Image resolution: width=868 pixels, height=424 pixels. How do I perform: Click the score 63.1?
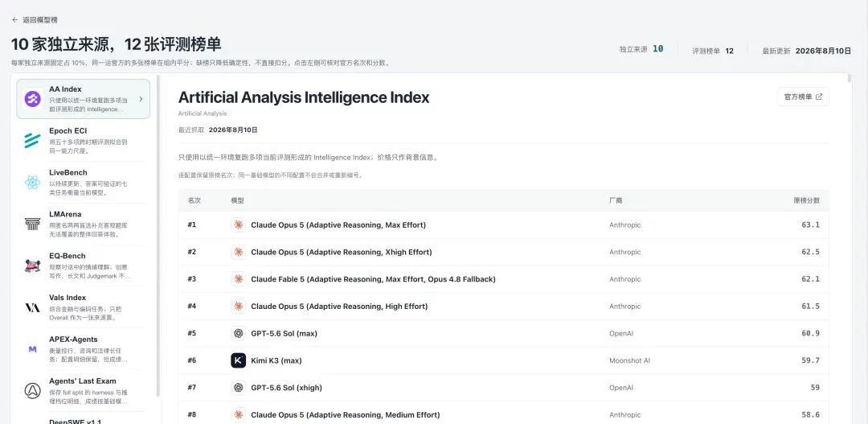click(810, 225)
